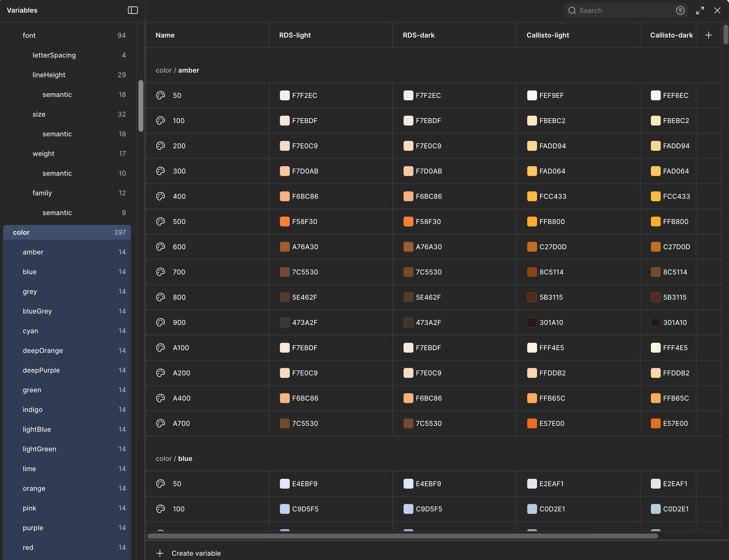Click the Callisto-light mode column header
The height and width of the screenshot is (560, 729).
548,35
